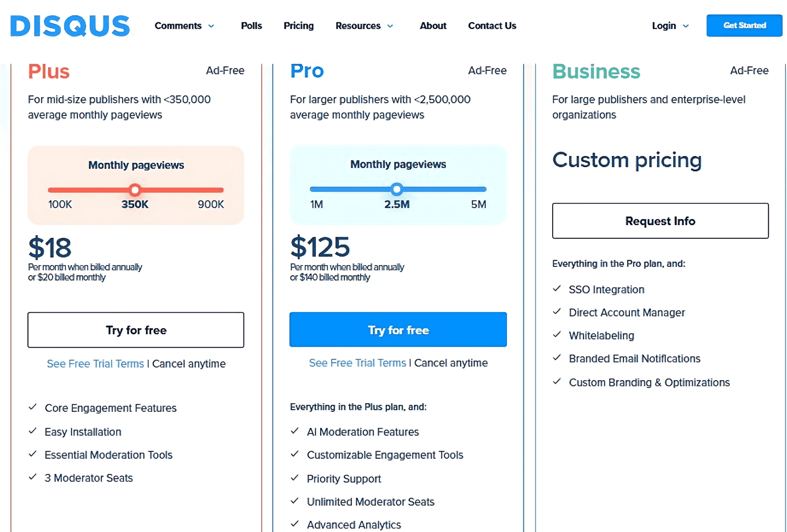
Task: Click checkmark next to AI Moderation Features
Action: click(x=295, y=431)
